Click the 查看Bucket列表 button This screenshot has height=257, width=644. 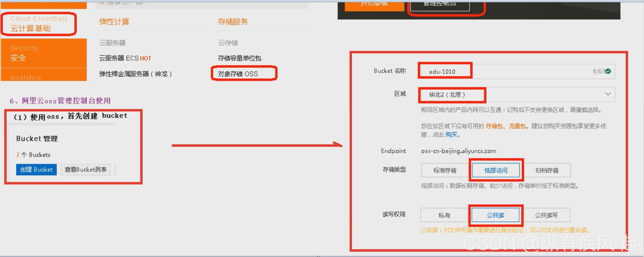[x=86, y=170]
